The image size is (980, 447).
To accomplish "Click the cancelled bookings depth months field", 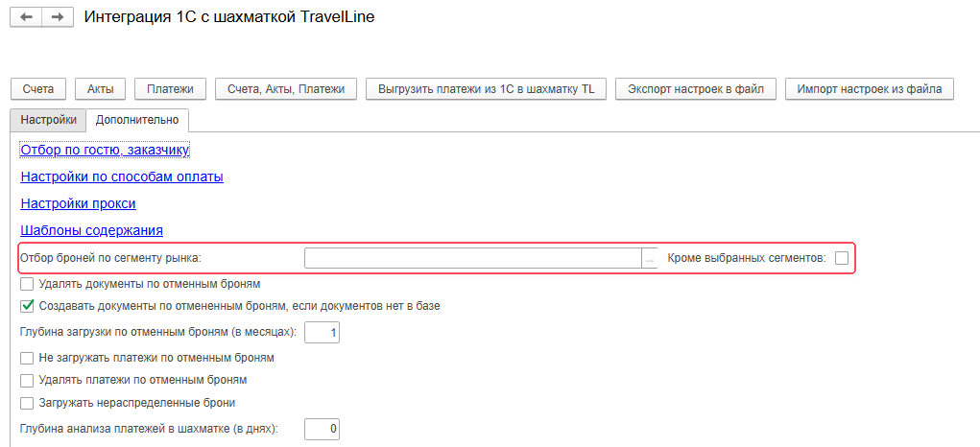I will [323, 333].
